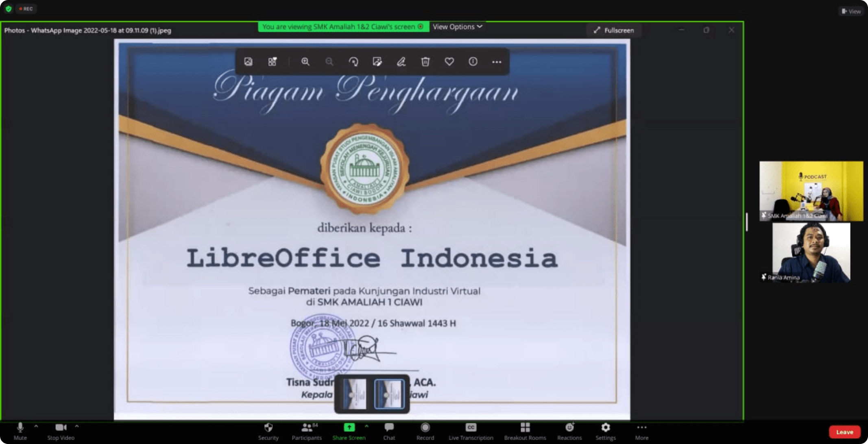Click Photos app add to collection icon
Image resolution: width=868 pixels, height=444 pixels.
click(x=272, y=62)
